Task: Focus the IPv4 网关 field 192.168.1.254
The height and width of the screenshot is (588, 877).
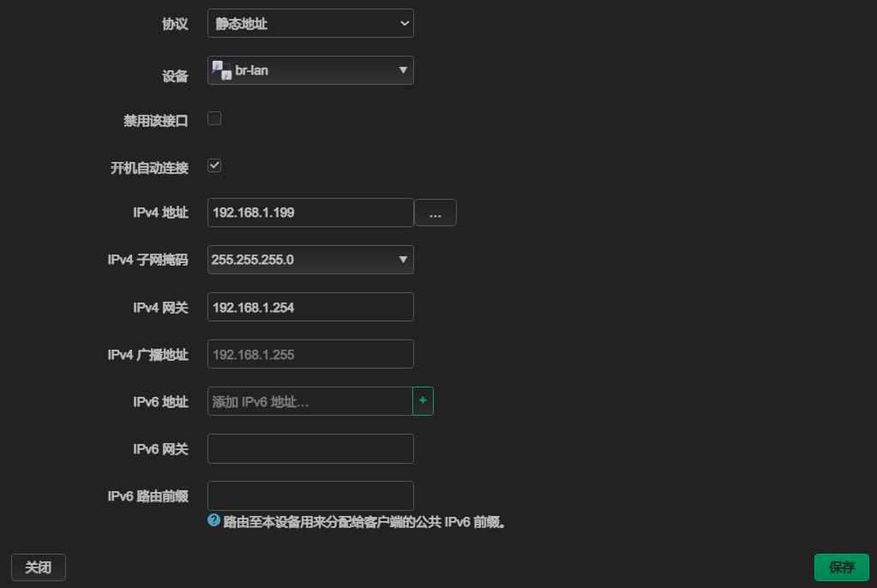Action: click(x=310, y=307)
